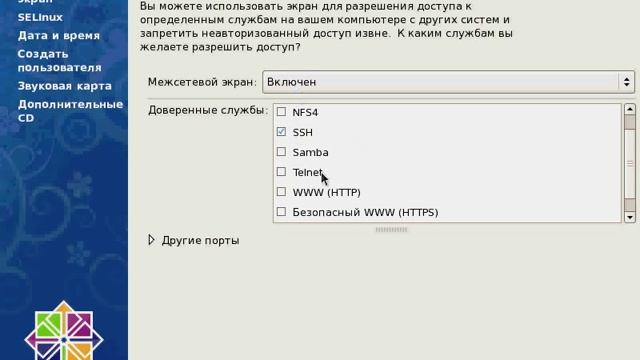Click the services list scroll-up arrow
640x360 pixels.
[x=630, y=109]
